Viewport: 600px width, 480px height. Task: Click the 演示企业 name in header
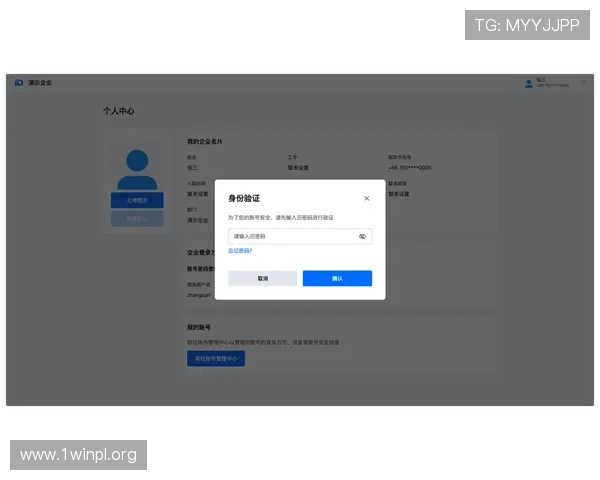[40, 83]
